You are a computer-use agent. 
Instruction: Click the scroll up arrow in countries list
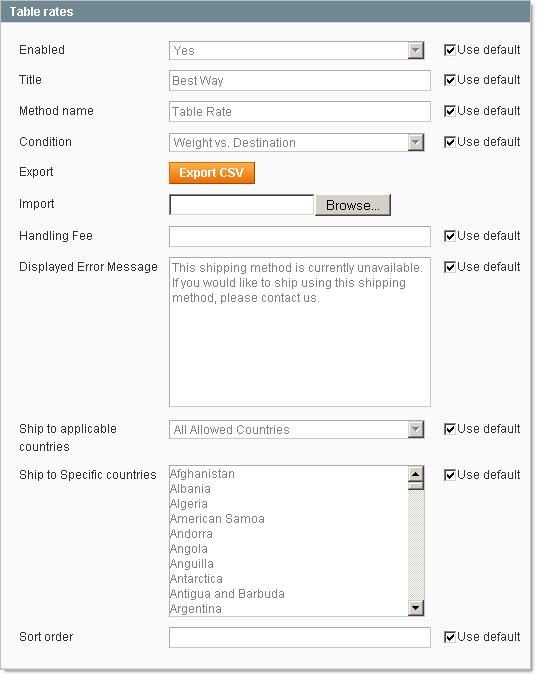point(416,474)
